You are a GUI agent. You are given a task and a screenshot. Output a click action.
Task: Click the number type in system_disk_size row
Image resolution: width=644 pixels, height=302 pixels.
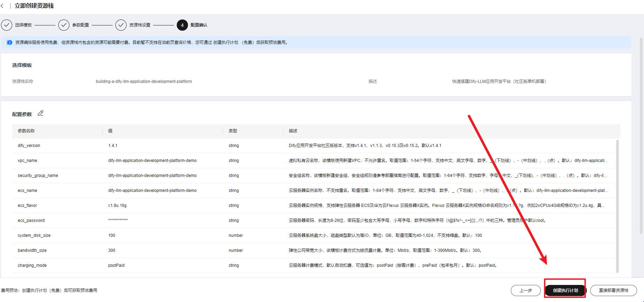point(236,235)
